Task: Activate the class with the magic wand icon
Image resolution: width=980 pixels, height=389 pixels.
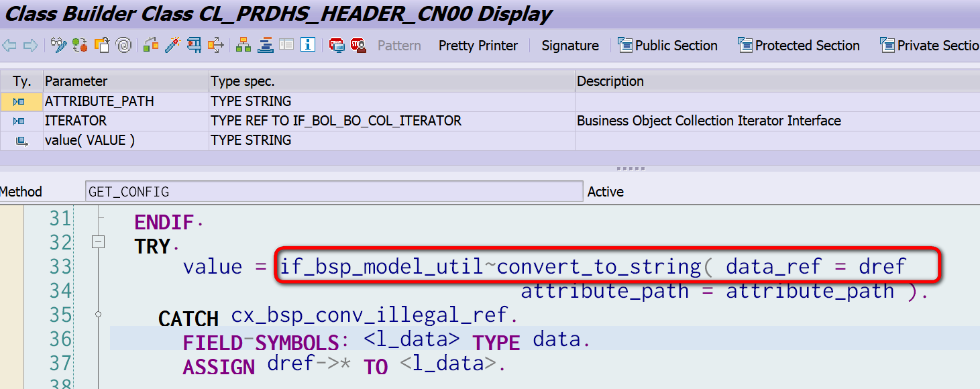Action: point(173,46)
